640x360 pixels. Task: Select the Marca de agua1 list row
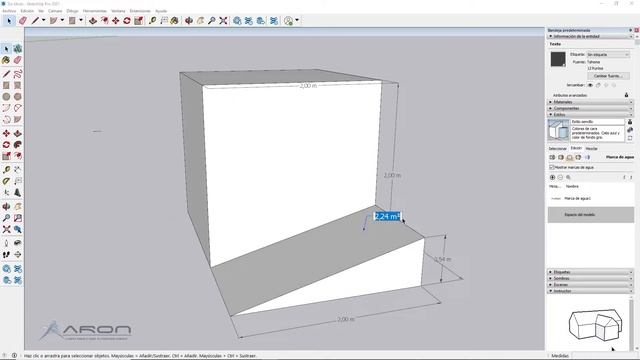[591, 198]
